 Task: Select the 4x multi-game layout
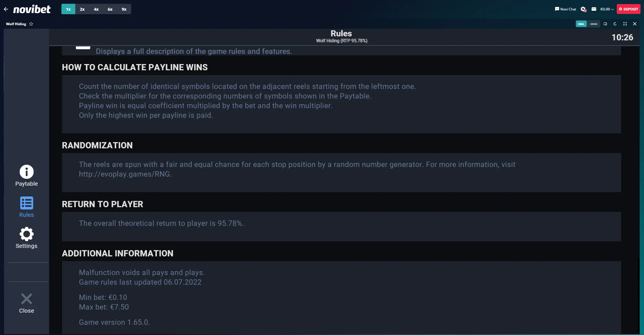(96, 9)
